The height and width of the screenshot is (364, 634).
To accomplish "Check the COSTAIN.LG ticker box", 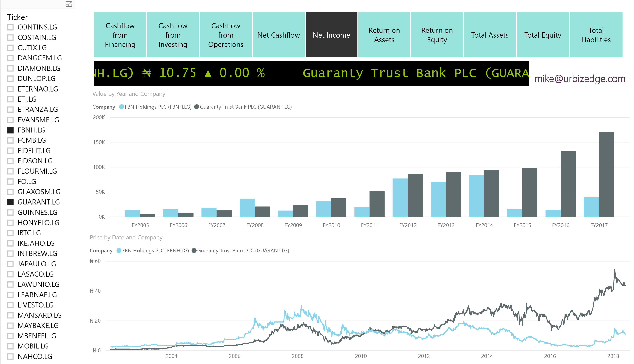I will tap(11, 37).
